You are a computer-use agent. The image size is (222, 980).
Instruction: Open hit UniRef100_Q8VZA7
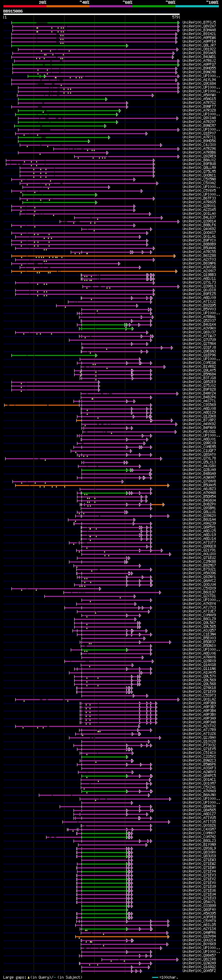[x=199, y=26]
